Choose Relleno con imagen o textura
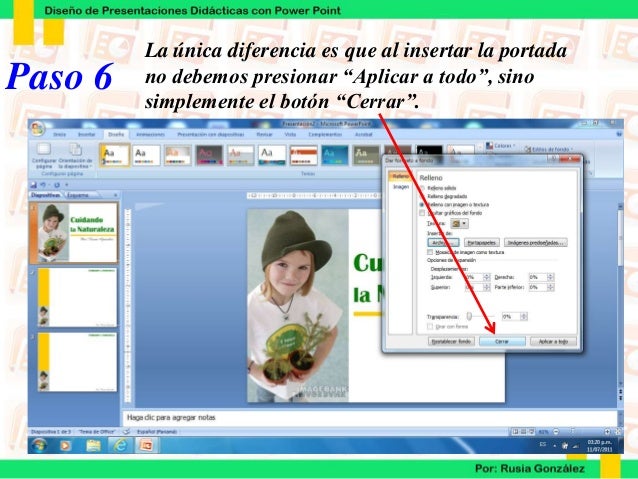 click(x=423, y=205)
